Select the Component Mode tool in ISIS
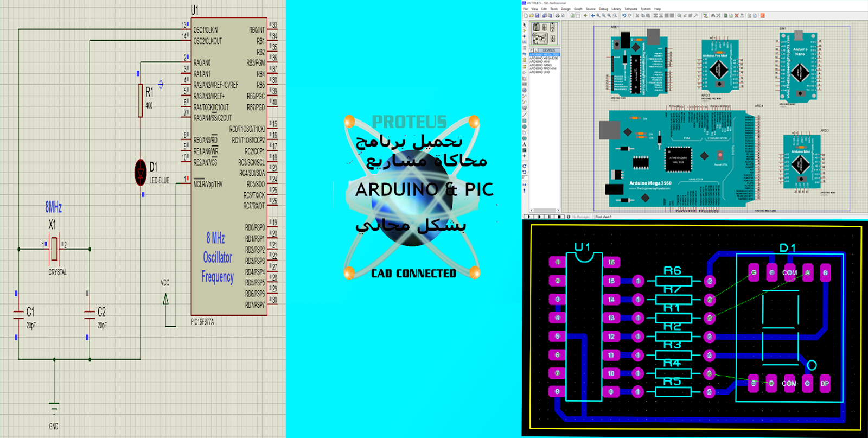Screen dimensions: 868x438 [x=525, y=30]
